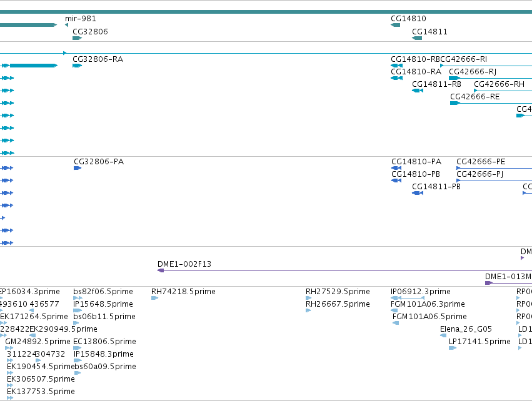Select the bs60a09.5prime arrow glyph

coord(78,373)
